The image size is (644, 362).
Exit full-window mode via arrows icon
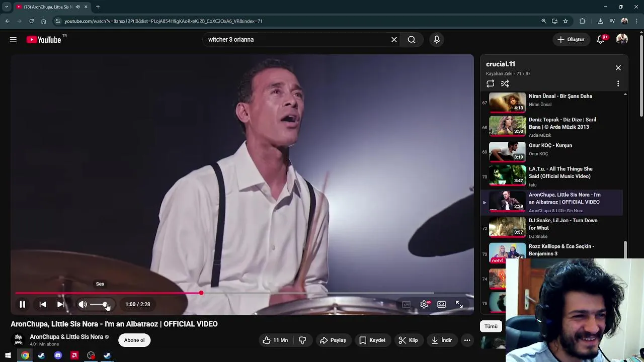pyautogui.click(x=459, y=304)
